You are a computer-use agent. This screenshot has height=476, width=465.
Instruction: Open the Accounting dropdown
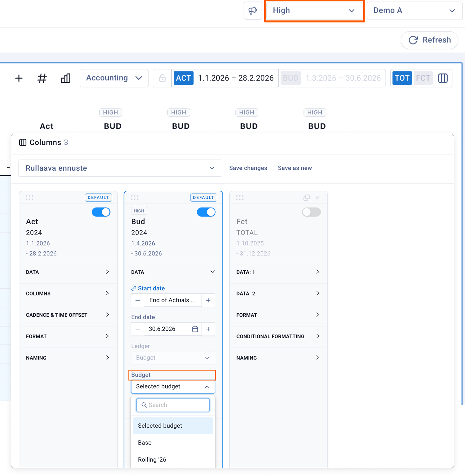click(114, 78)
